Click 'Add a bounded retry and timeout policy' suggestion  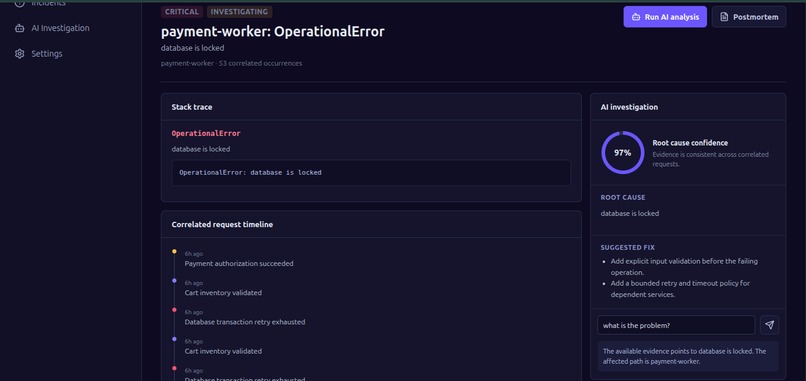(680, 289)
